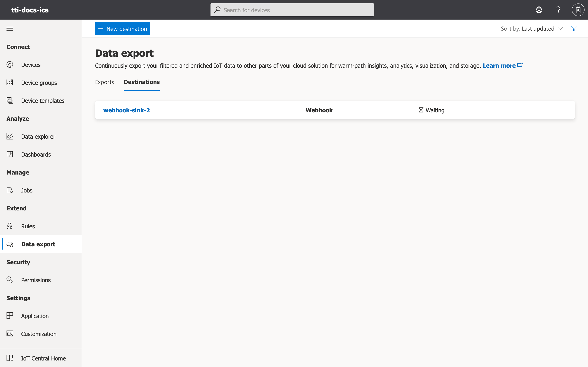Select the Dashboards icon

(10, 154)
